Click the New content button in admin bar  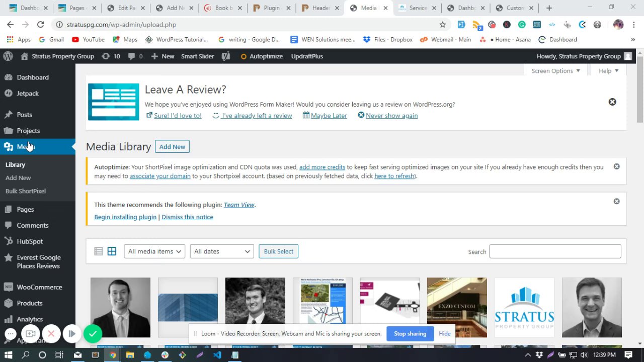click(x=163, y=56)
